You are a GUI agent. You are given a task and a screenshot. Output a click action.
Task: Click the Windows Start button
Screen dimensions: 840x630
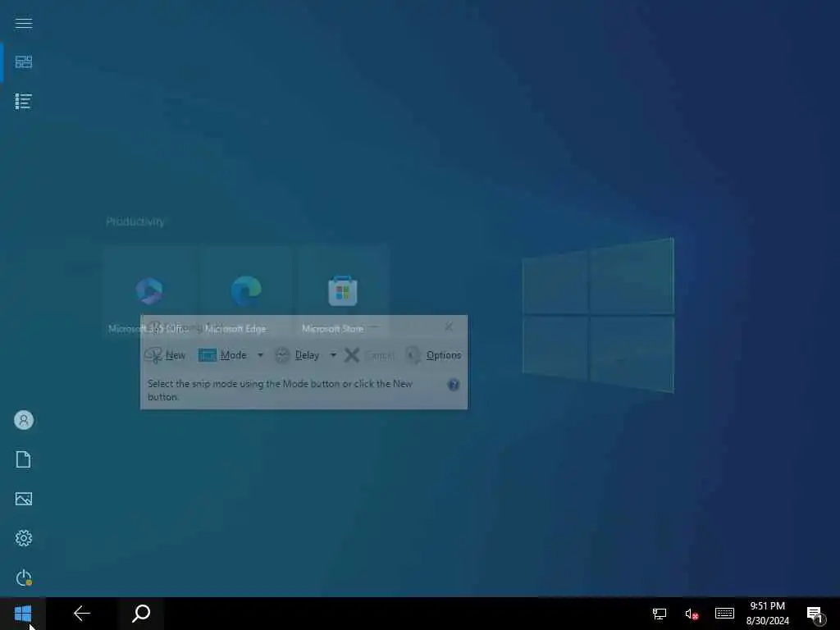click(x=23, y=614)
